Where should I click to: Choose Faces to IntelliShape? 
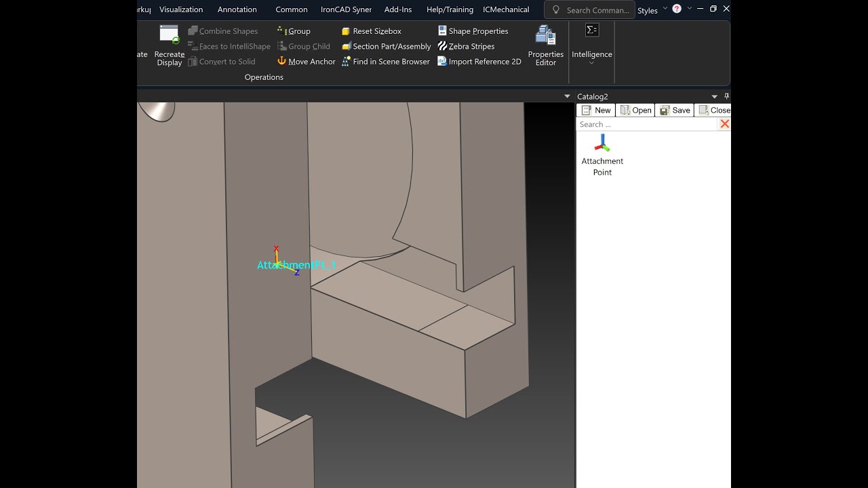coord(229,46)
